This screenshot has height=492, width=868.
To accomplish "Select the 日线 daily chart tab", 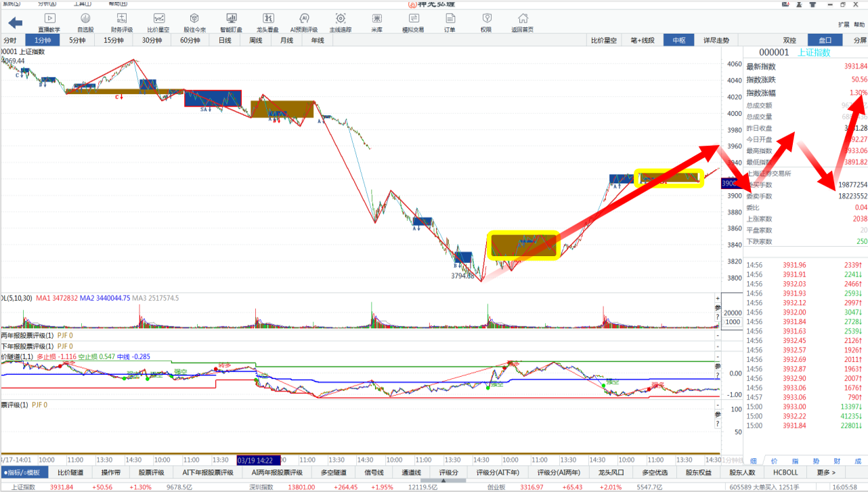I will tap(225, 40).
